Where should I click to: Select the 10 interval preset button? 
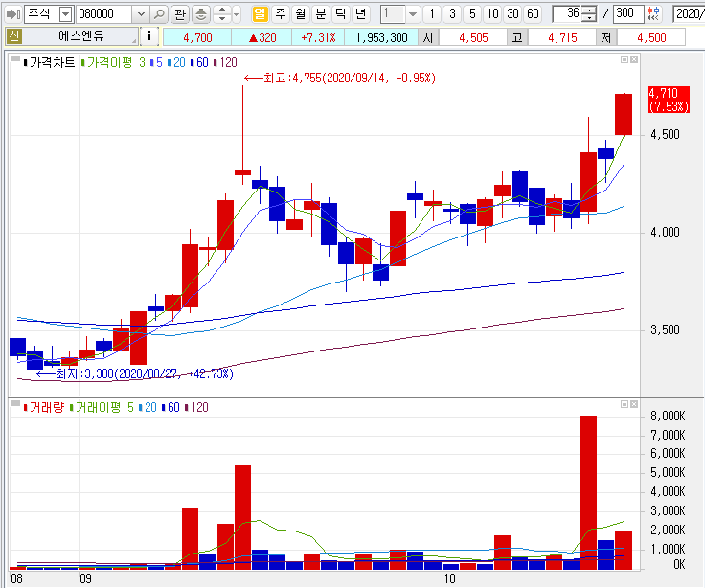coord(492,14)
